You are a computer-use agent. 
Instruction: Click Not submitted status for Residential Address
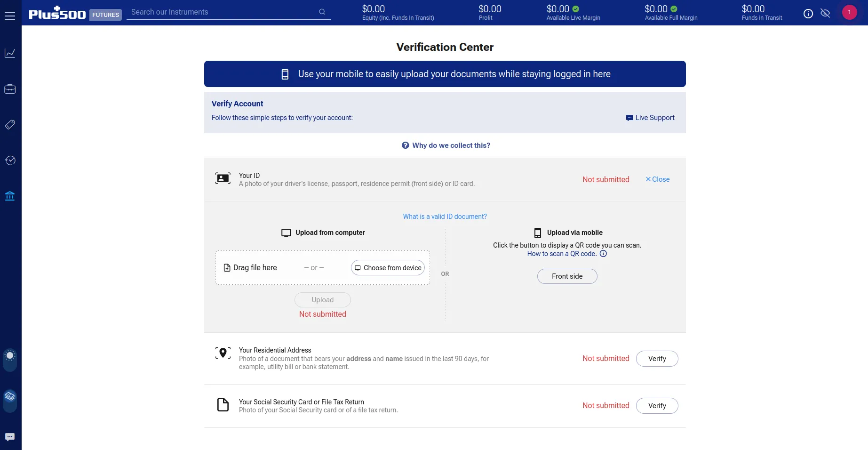coord(605,358)
